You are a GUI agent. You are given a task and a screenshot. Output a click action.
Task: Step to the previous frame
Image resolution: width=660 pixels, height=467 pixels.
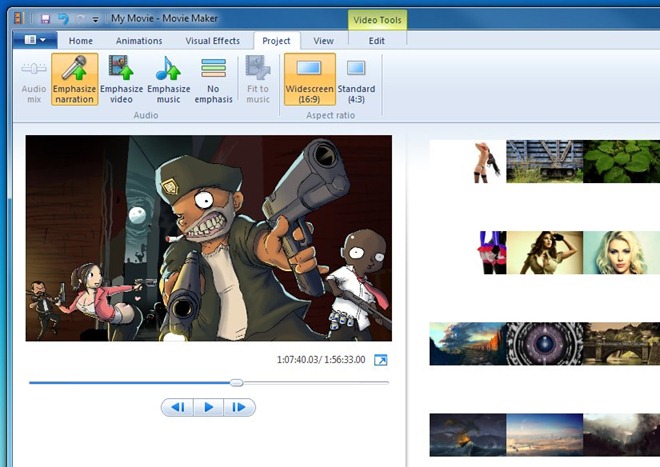tap(178, 407)
